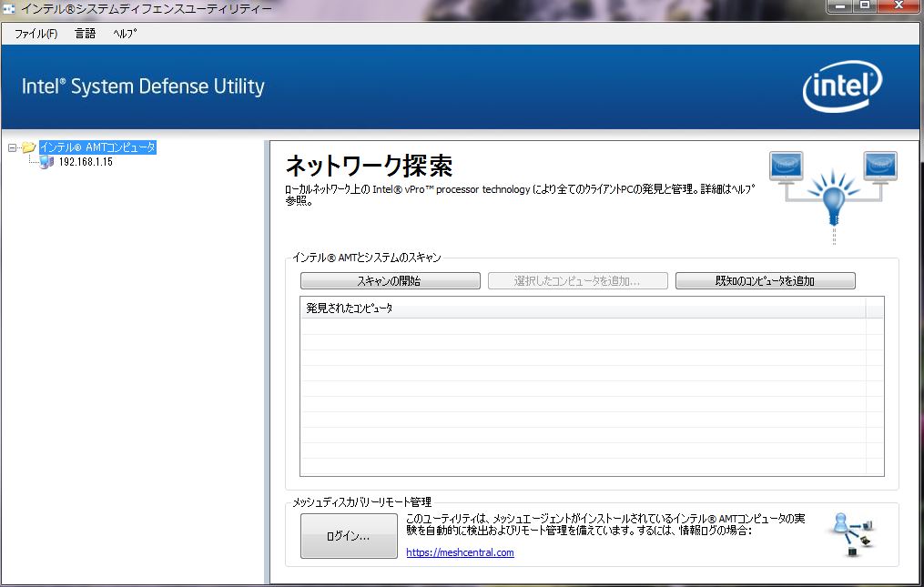The image size is (924, 587).
Task: Open the ヘルプ menu
Action: 125,34
